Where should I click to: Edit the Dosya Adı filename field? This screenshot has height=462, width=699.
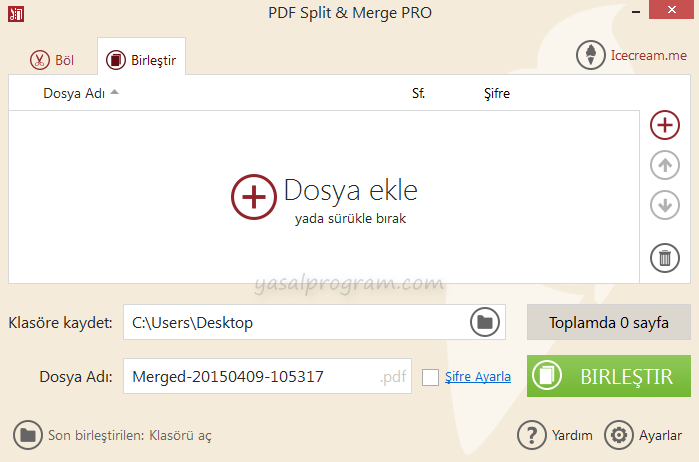pyautogui.click(x=250, y=377)
